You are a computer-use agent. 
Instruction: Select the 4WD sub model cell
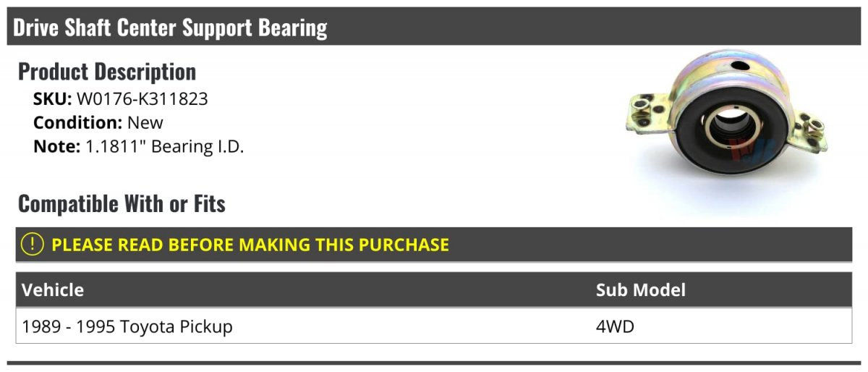(x=615, y=326)
